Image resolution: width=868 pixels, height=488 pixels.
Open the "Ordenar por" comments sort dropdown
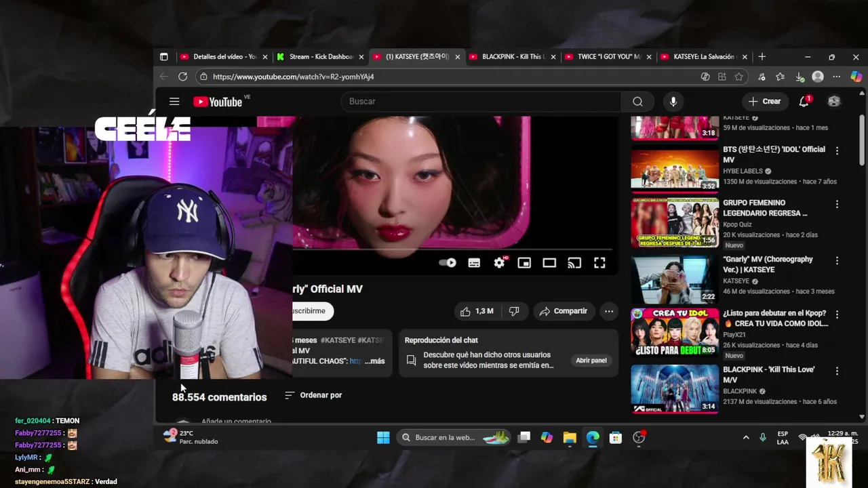pyautogui.click(x=313, y=395)
